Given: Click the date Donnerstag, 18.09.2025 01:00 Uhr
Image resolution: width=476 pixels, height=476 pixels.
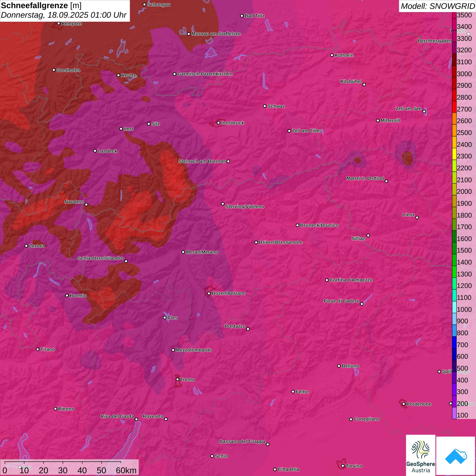Looking at the screenshot, I should coord(64,15).
